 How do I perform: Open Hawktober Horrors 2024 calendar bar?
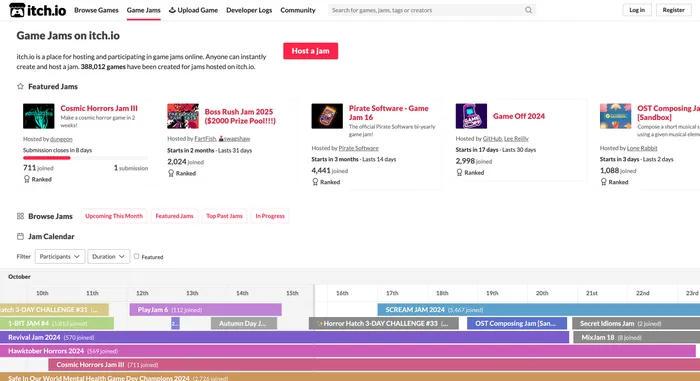coord(348,351)
